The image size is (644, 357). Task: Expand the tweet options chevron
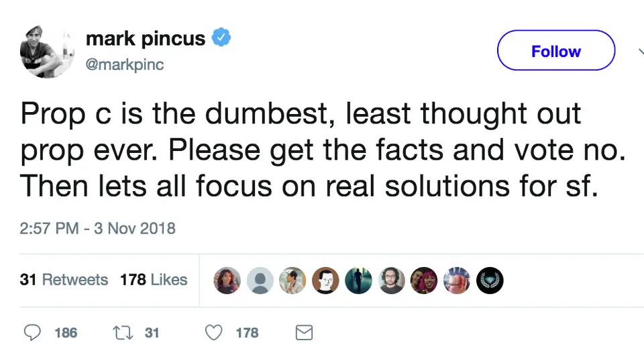click(x=640, y=51)
